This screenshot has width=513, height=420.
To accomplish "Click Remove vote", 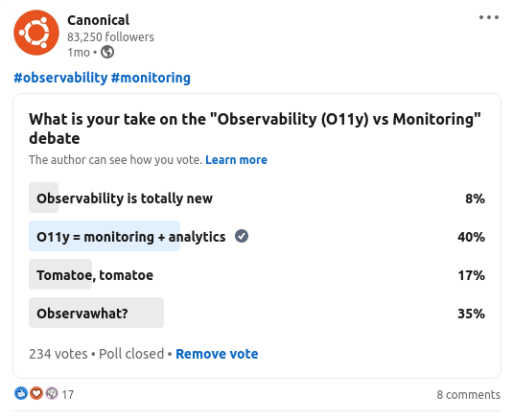I will click(x=217, y=354).
